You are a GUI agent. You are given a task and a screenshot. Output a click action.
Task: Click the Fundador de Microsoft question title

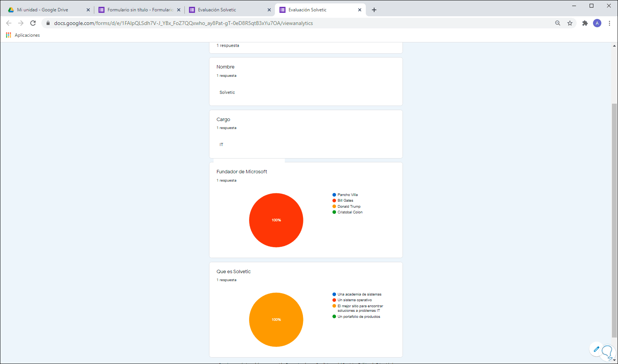tap(242, 172)
